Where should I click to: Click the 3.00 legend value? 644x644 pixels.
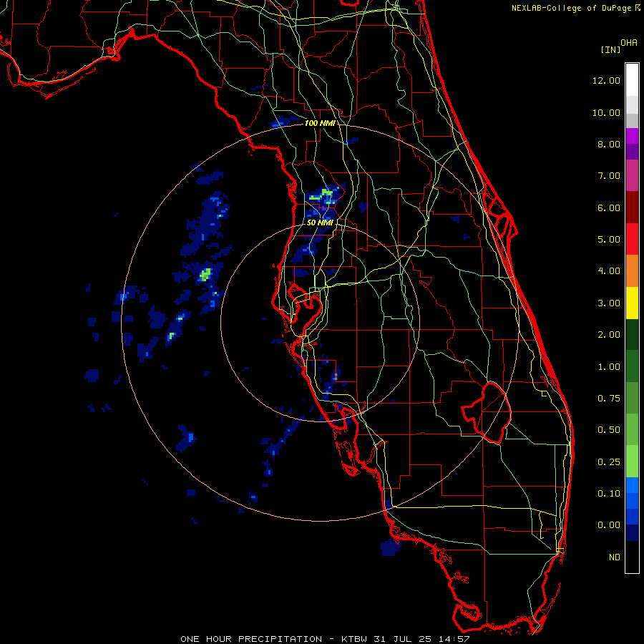pyautogui.click(x=609, y=303)
